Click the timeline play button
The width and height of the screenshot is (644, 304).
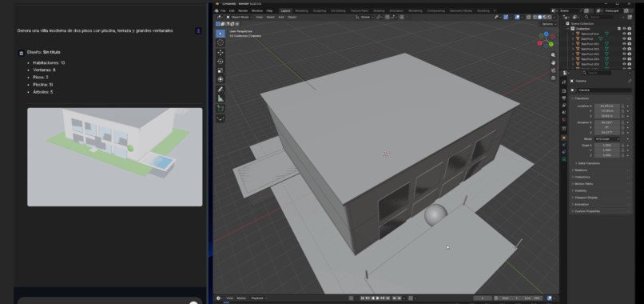(x=378, y=298)
